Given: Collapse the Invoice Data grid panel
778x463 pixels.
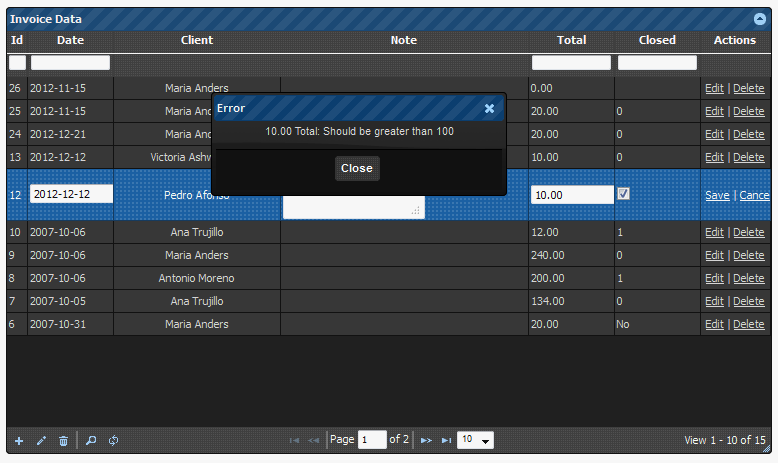Looking at the screenshot, I should click(760, 19).
